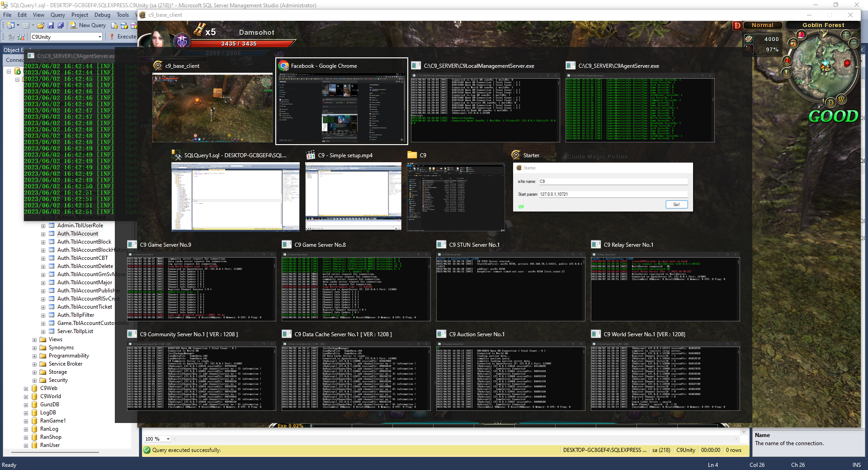Click the round D button under minimap

pos(830,103)
